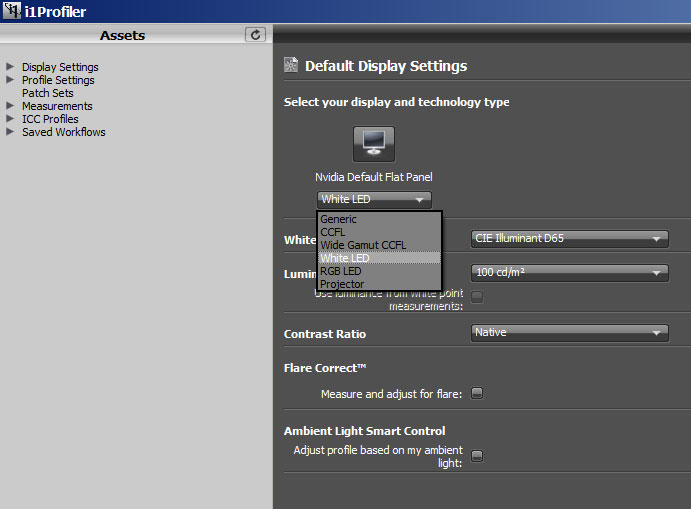Choose Wide Gamut CCFL from the list
This screenshot has height=509, width=691.
point(379,245)
